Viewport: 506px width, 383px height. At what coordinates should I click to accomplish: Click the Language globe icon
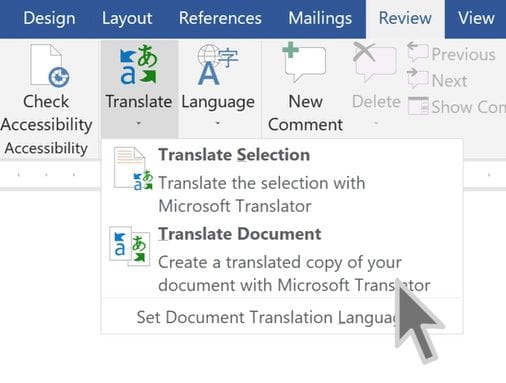pos(217,65)
